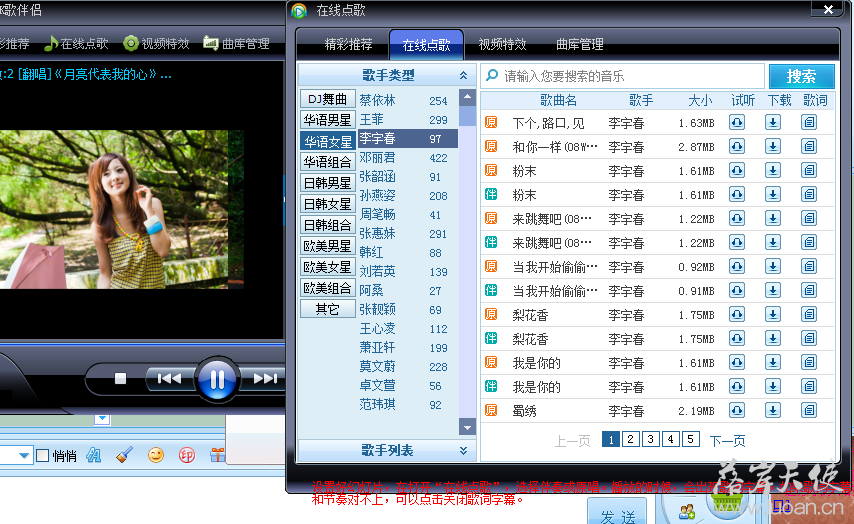Select the 华语男星 category

click(x=327, y=120)
